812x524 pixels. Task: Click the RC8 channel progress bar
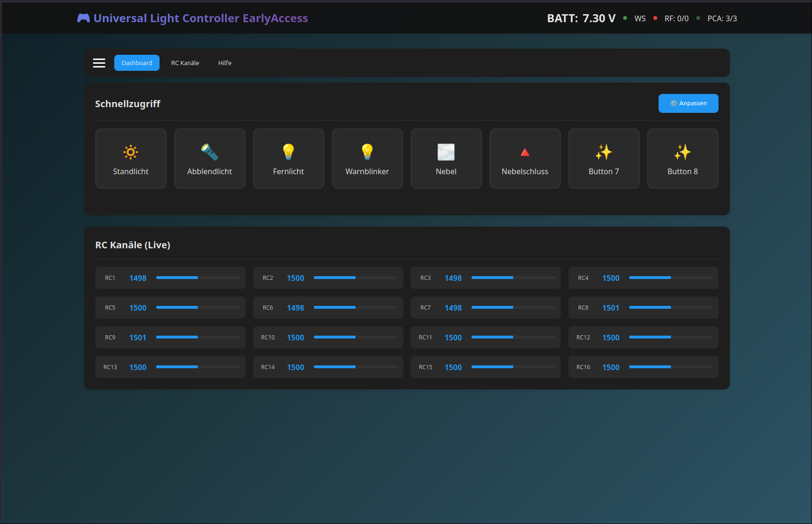point(671,307)
